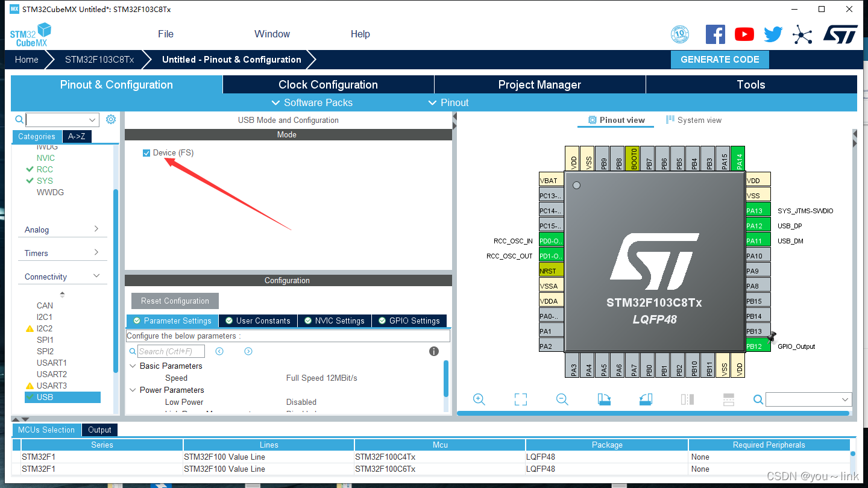Screen dimensions: 868x488
Task: Click Reset Configuration button
Action: (175, 301)
